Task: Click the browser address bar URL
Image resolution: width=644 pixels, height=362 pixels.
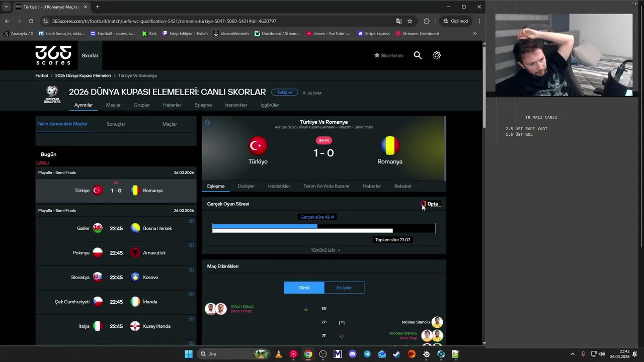Action: (x=164, y=21)
